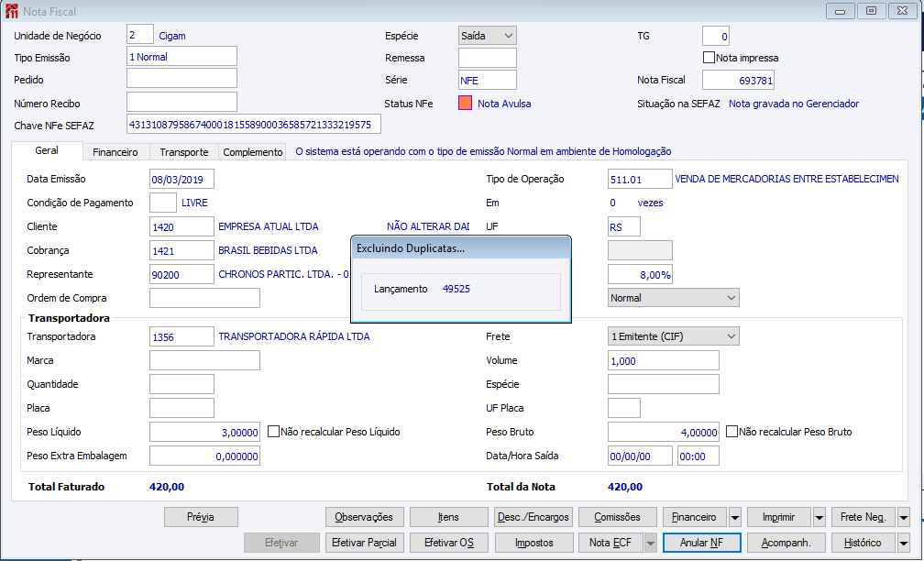
Task: Click the Financeiro button at bottom
Action: point(695,517)
